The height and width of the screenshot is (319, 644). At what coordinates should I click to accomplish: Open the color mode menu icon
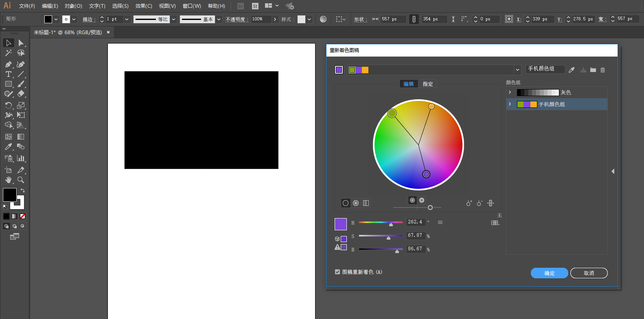(440, 222)
